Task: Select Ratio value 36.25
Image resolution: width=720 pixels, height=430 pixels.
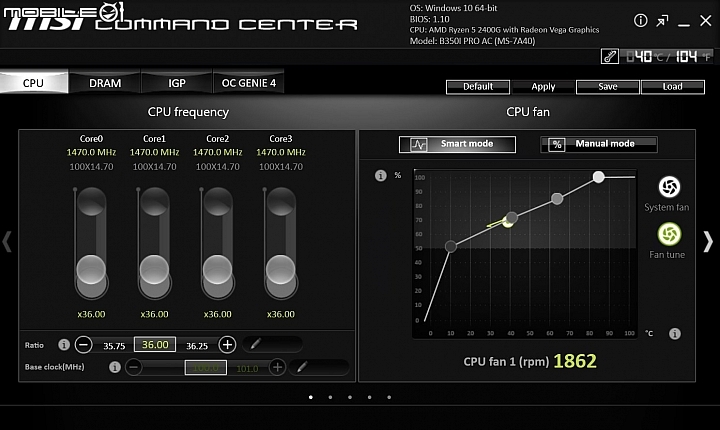Action: (x=197, y=346)
